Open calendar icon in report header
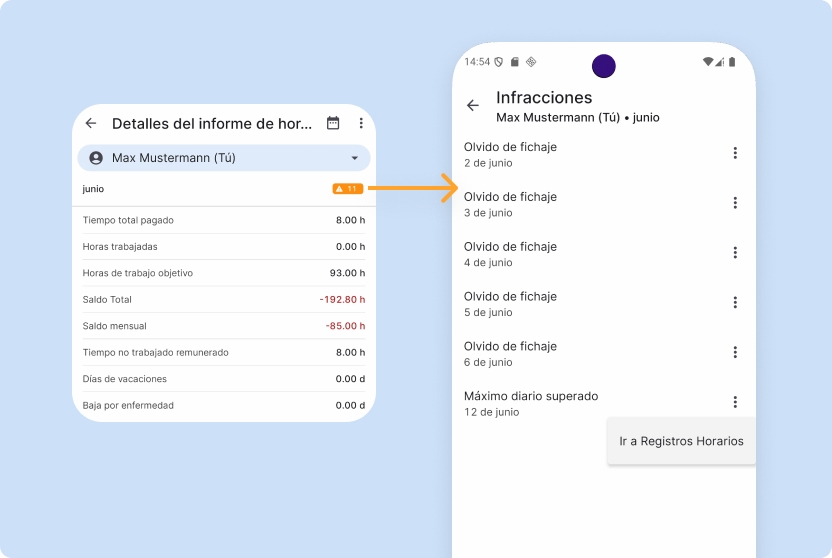Viewport: 832px width, 558px height. [x=333, y=123]
